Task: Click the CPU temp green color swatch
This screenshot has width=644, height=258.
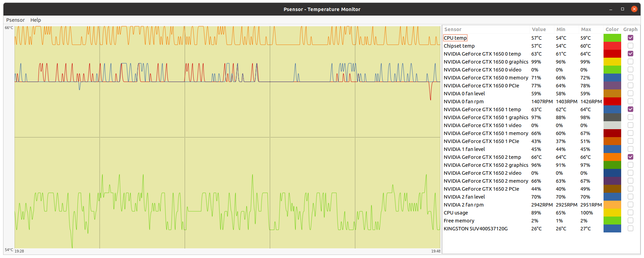Action: tap(612, 38)
